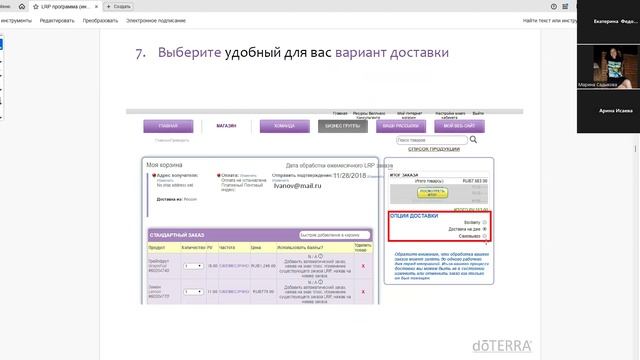Click the small Главная link in slide header
640x360 pixels.
pos(340,113)
